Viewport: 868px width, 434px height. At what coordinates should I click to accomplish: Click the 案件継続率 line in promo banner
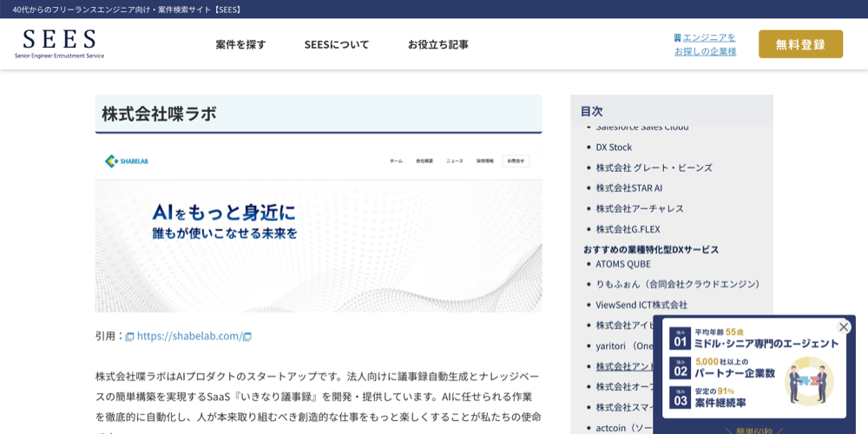(x=722, y=401)
